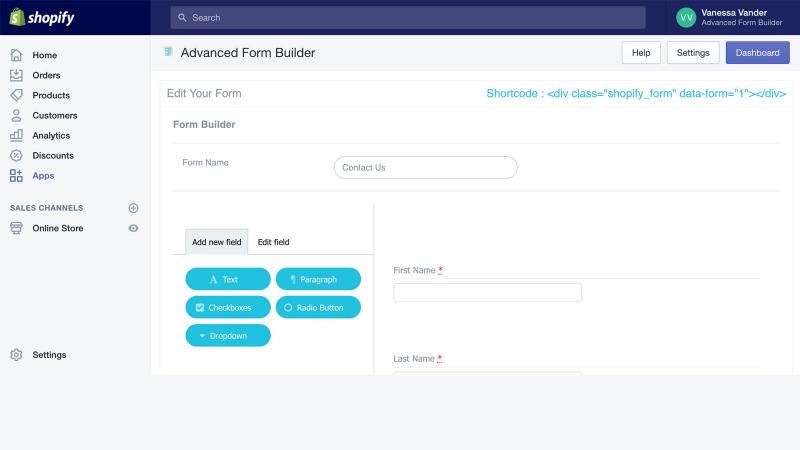Add a Checkboxes field
Viewport: 800px width, 450px height.
[x=228, y=307]
